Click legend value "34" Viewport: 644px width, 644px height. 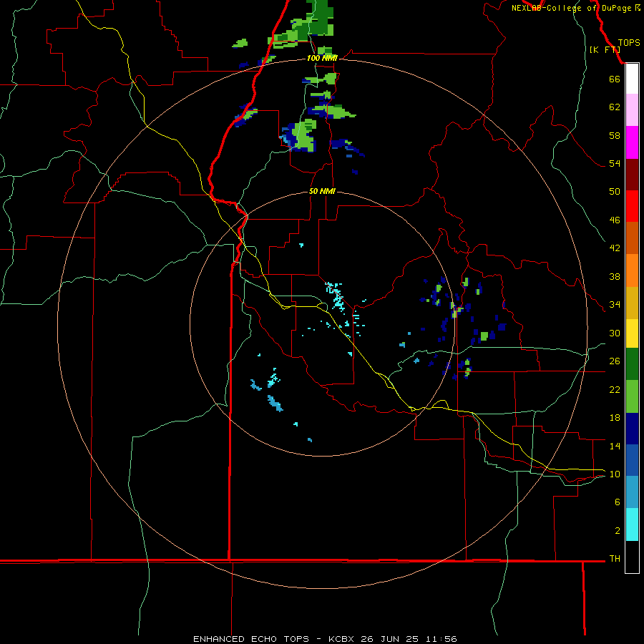click(x=615, y=304)
